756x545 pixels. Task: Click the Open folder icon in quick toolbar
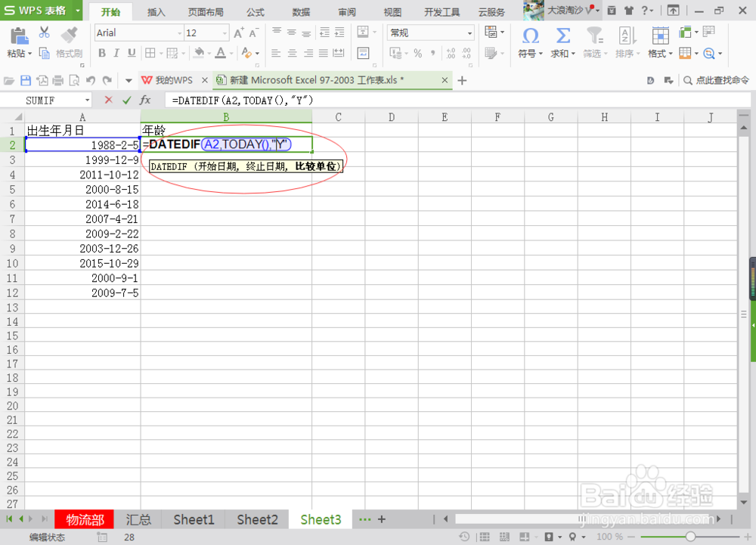coord(8,80)
